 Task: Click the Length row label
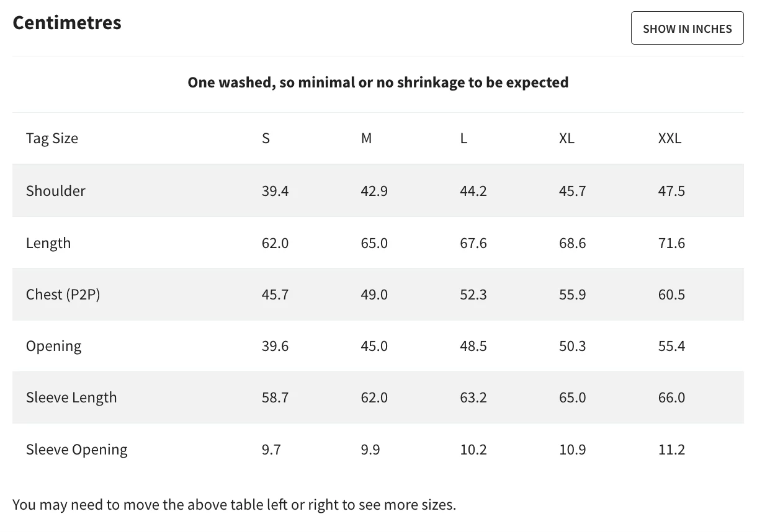pyautogui.click(x=48, y=243)
